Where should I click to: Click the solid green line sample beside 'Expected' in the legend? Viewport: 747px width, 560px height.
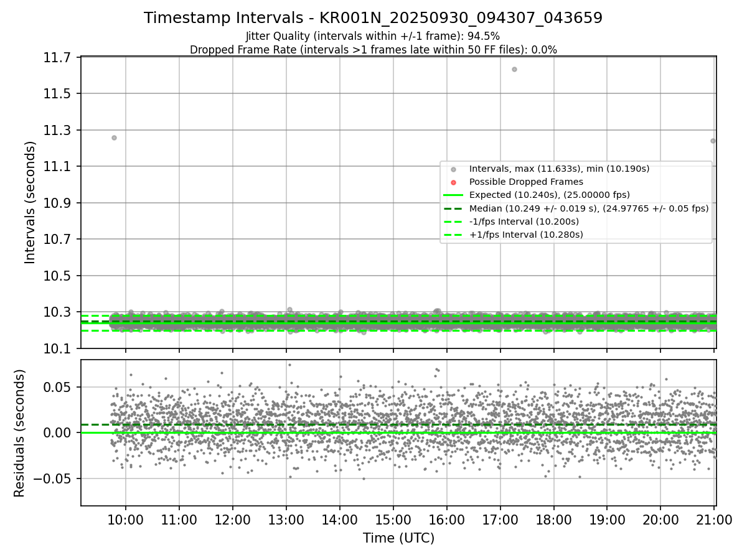coord(453,195)
